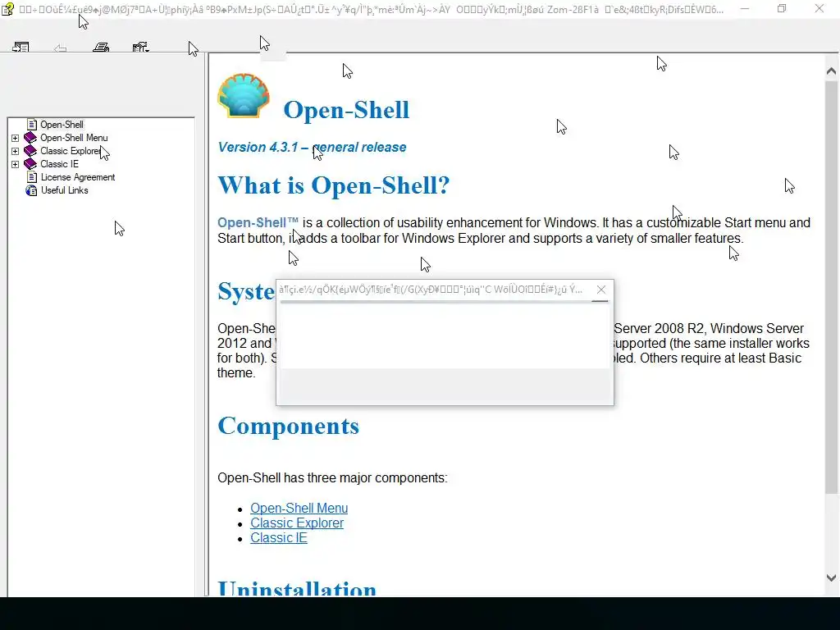This screenshot has width=840, height=630.
Task: Select the Classic Explorer tree entry
Action: [x=71, y=151]
